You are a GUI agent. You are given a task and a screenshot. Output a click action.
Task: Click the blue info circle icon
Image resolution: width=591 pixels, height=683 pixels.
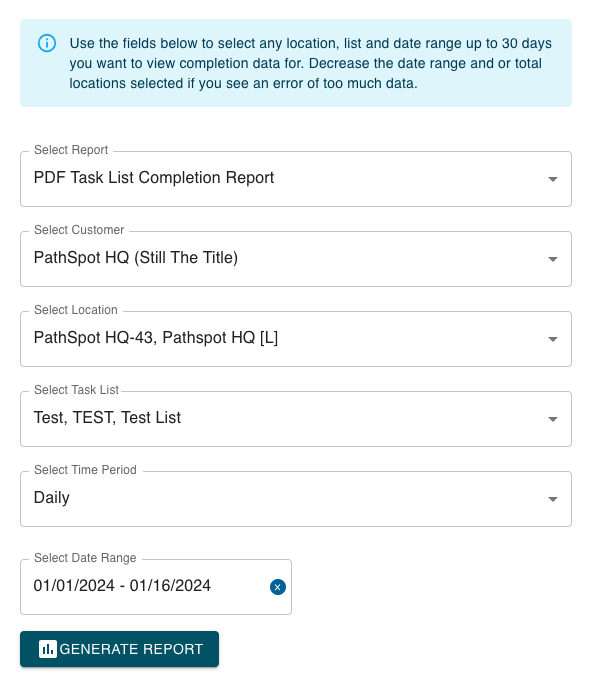[x=47, y=43]
